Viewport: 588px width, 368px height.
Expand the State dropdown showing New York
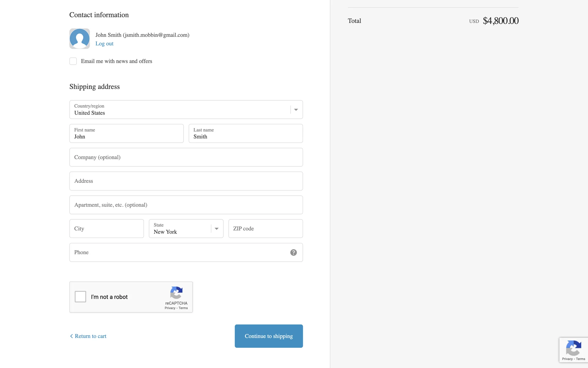[181, 228]
